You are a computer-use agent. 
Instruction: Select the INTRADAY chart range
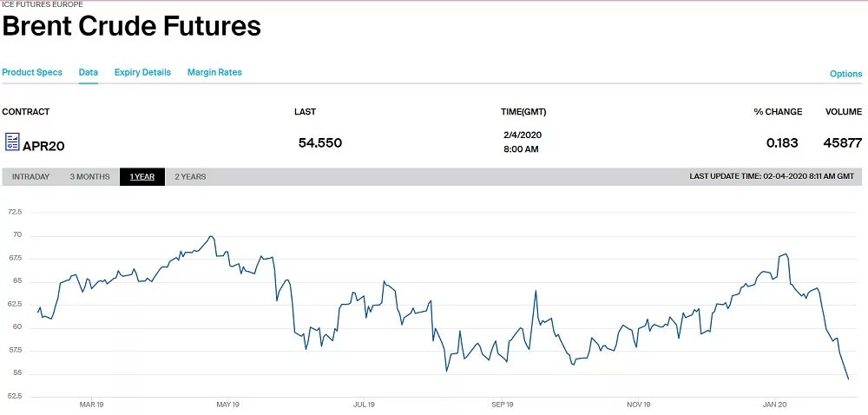click(30, 177)
